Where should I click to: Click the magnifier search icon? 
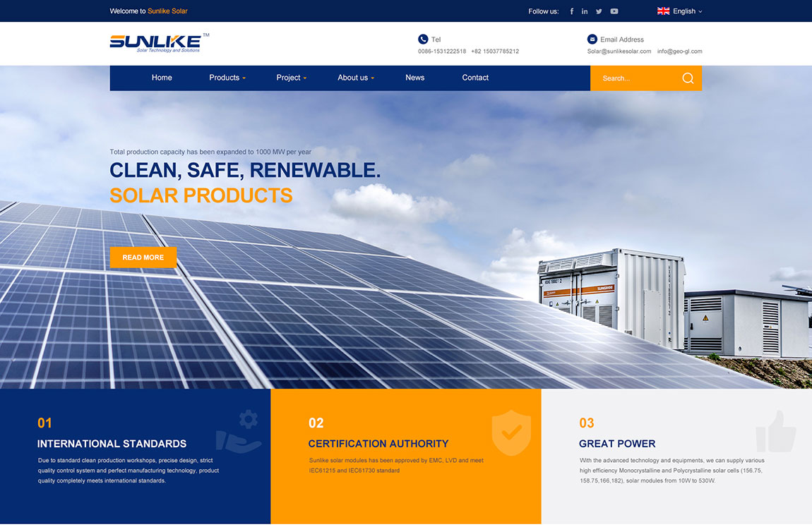point(688,78)
